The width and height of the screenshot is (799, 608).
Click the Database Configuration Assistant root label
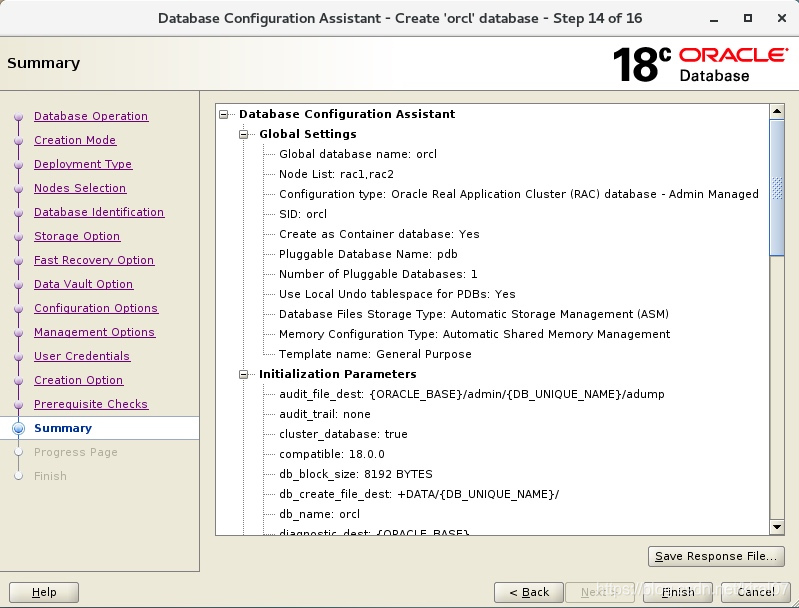[x=347, y=114]
